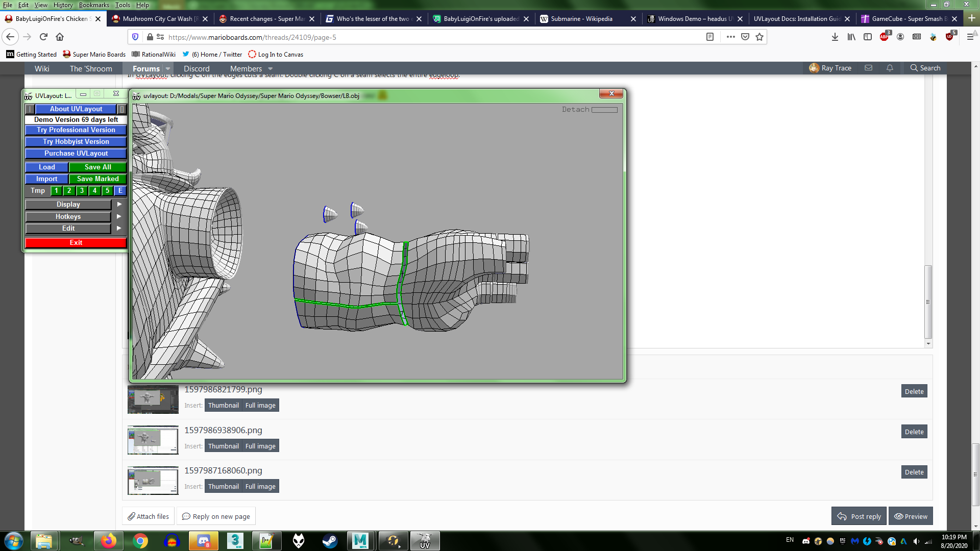The width and height of the screenshot is (980, 551).
Task: Switch to Submarine - Wikipedia tab
Action: (x=587, y=19)
